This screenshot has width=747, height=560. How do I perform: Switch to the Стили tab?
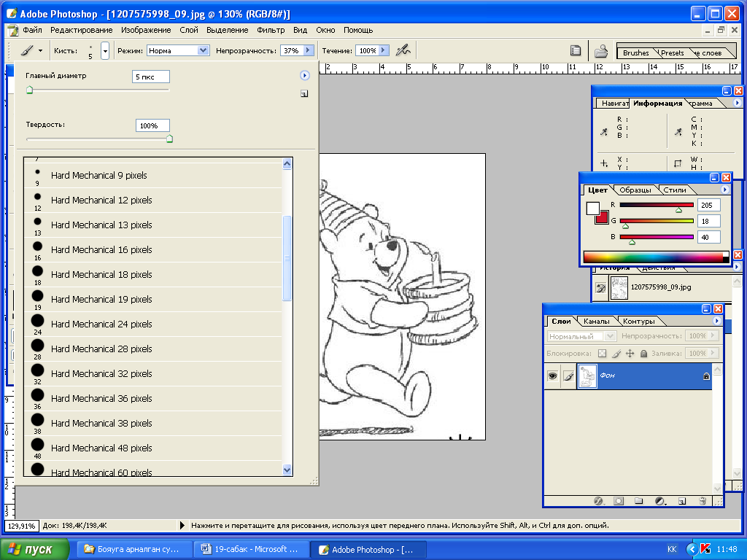click(x=675, y=190)
